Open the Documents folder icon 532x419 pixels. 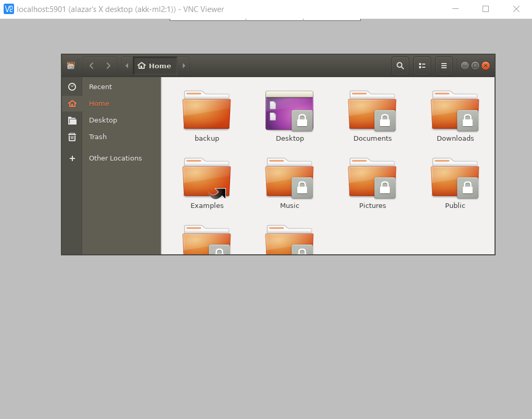point(372,110)
